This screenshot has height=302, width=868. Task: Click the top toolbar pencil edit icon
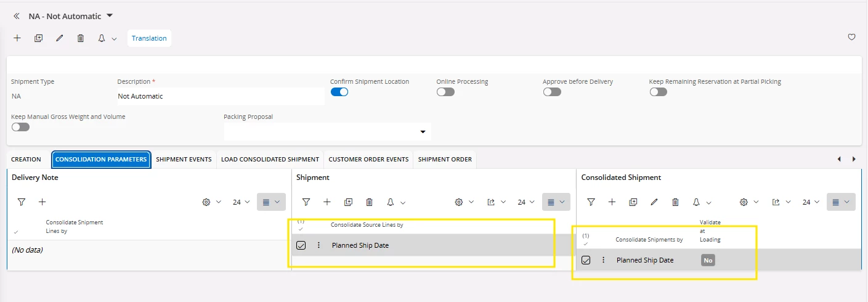click(60, 38)
